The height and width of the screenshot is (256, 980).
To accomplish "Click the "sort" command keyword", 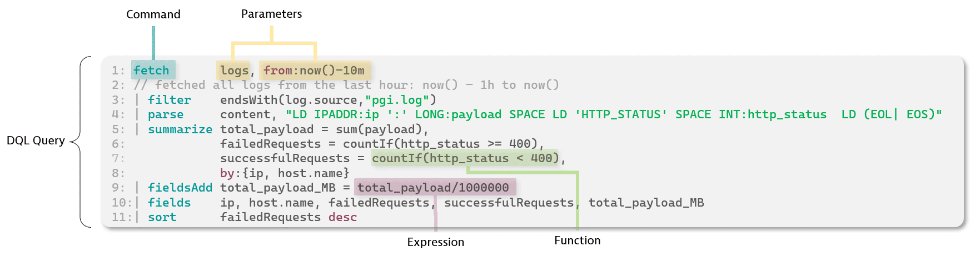I will point(162,217).
